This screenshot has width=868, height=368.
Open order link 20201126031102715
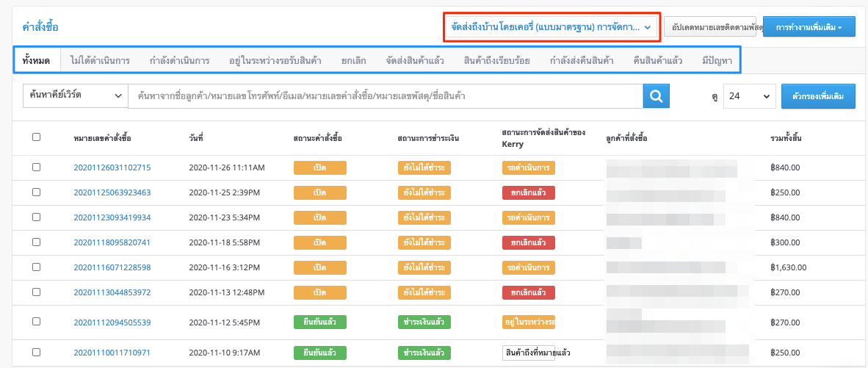(112, 167)
